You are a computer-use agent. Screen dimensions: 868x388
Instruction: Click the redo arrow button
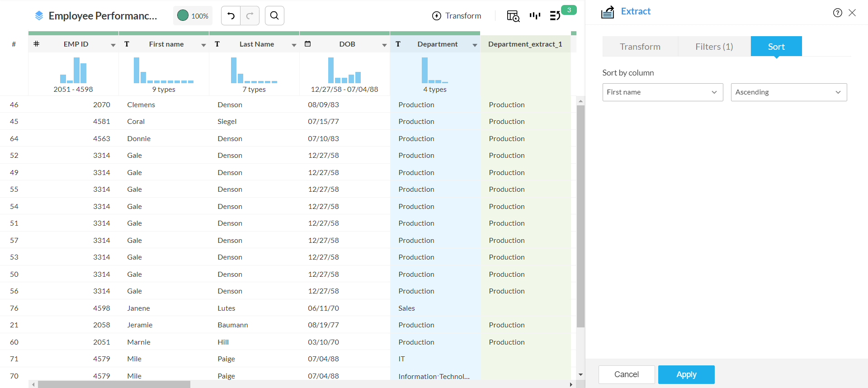click(250, 16)
